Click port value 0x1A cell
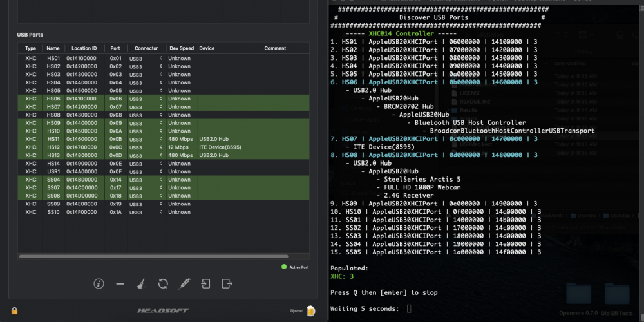 115,213
